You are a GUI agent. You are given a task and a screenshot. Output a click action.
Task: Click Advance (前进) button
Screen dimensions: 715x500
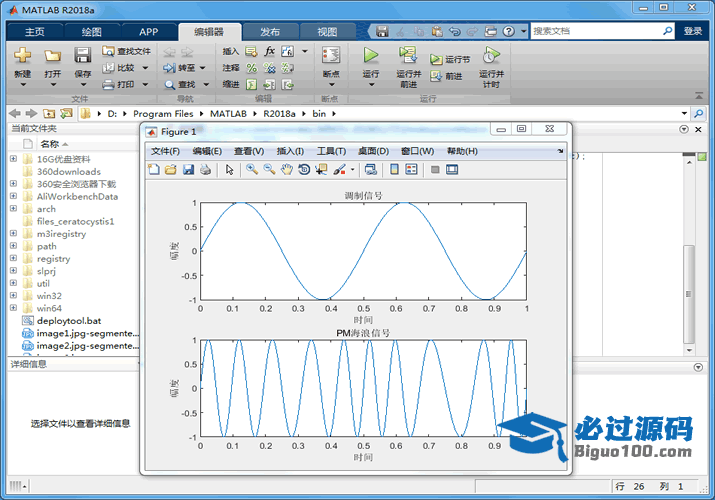[x=446, y=76]
